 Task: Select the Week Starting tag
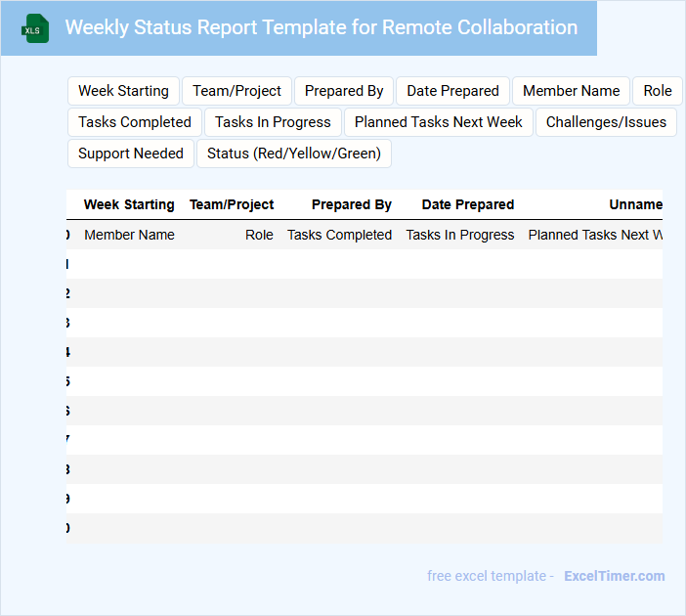click(x=123, y=91)
